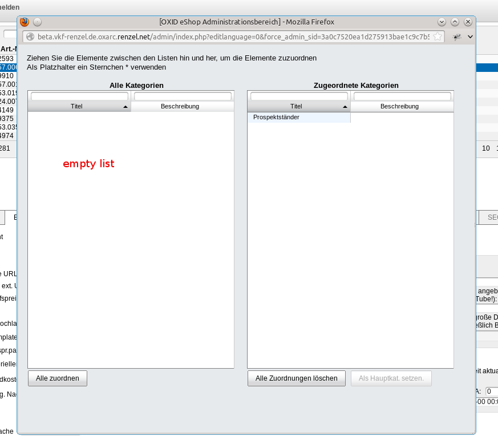Focus Beschreibung filter field under Alle Kategorien
Image resolution: width=498 pixels, height=448 pixels.
[183, 96]
